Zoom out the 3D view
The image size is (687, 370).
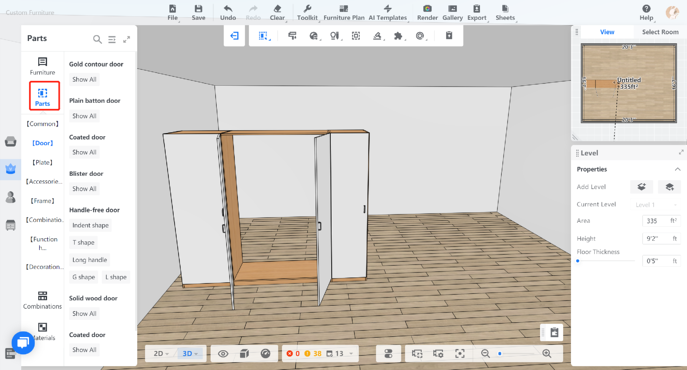[485, 353]
